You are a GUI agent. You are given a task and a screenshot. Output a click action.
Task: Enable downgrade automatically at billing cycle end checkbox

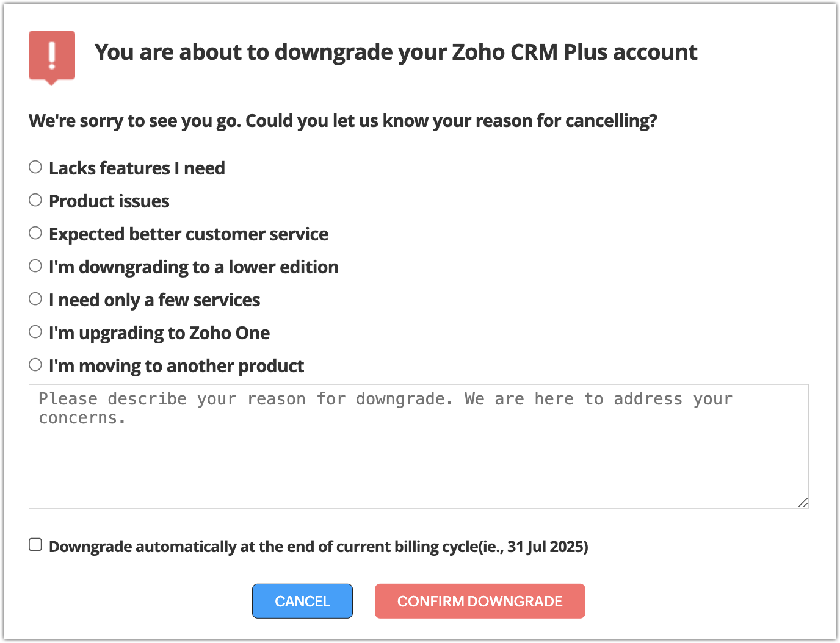[35, 545]
